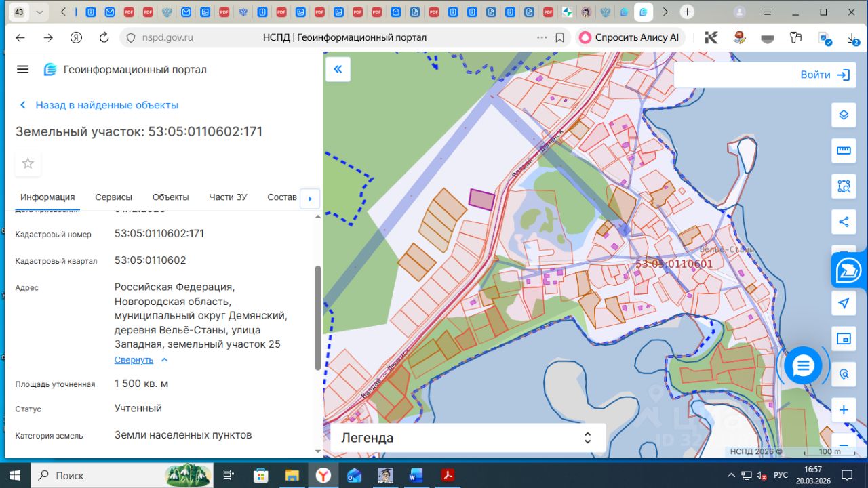This screenshot has height=488, width=868.
Task: Click the highlighted purple parcel on map
Action: 482,199
